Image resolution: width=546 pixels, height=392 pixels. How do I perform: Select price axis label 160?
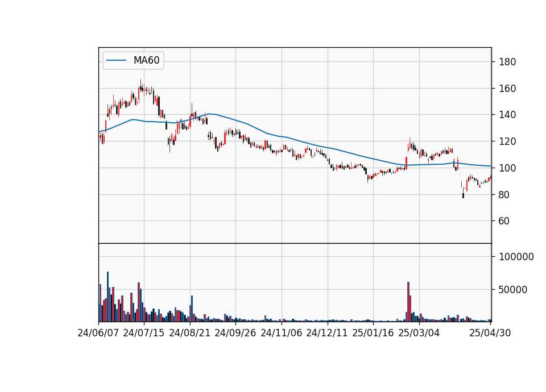pyautogui.click(x=507, y=89)
